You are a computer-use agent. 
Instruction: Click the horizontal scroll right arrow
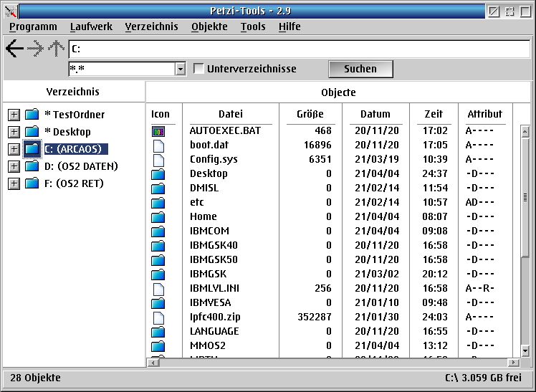tap(514, 363)
